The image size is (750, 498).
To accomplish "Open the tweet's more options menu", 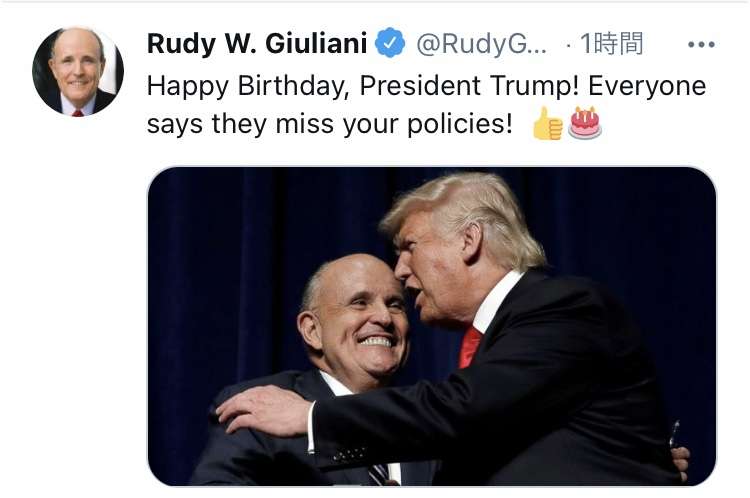I will point(701,45).
